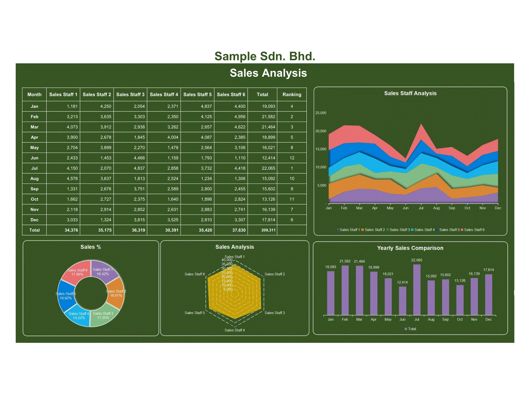Click the Sample Sdn. Bhd. heading

tap(265, 56)
